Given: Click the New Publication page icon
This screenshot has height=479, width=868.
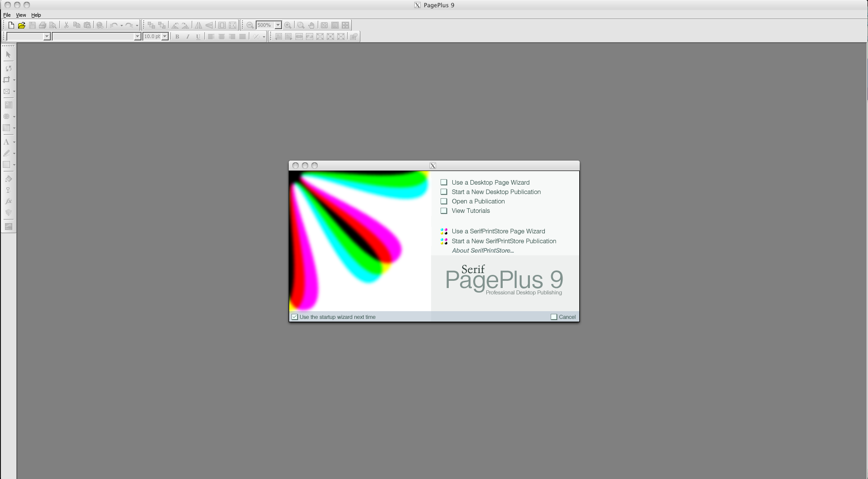Looking at the screenshot, I should (x=11, y=25).
